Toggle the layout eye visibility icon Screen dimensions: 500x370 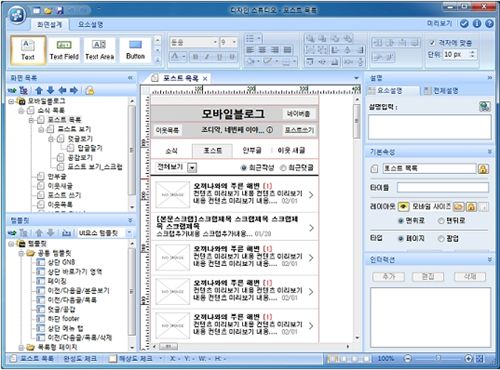tap(403, 207)
